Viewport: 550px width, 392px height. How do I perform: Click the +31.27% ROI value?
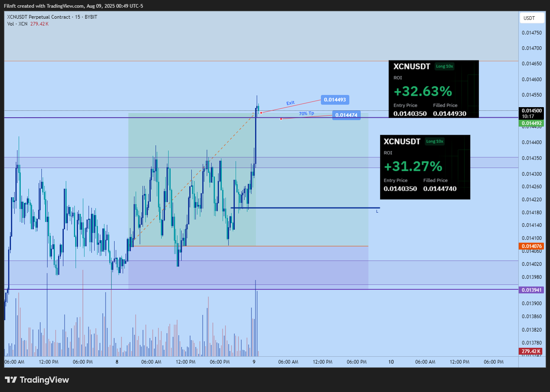click(413, 166)
